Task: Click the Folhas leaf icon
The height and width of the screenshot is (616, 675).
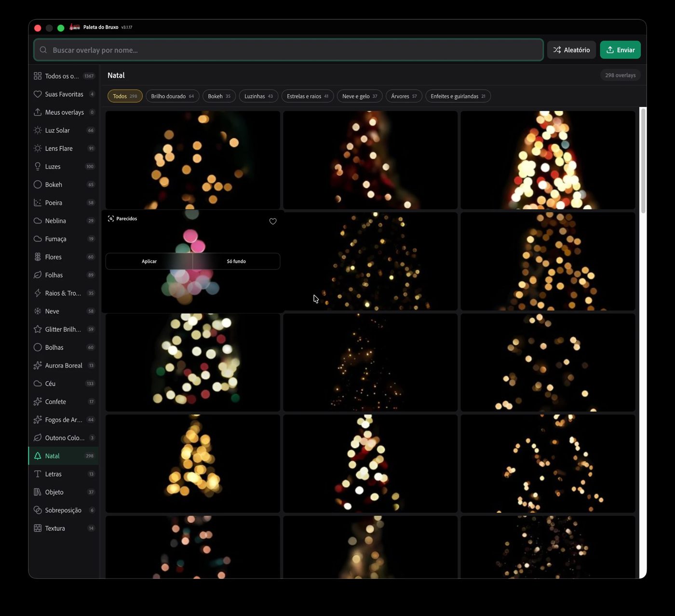Action: pos(38,275)
